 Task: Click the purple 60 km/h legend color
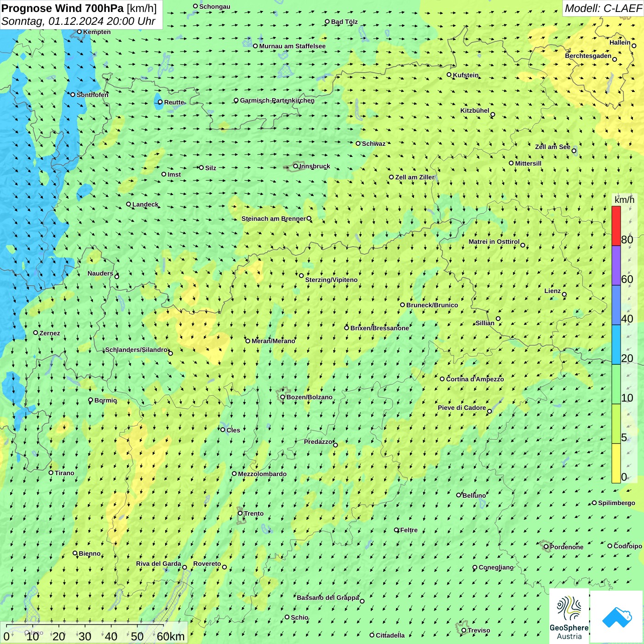(616, 265)
